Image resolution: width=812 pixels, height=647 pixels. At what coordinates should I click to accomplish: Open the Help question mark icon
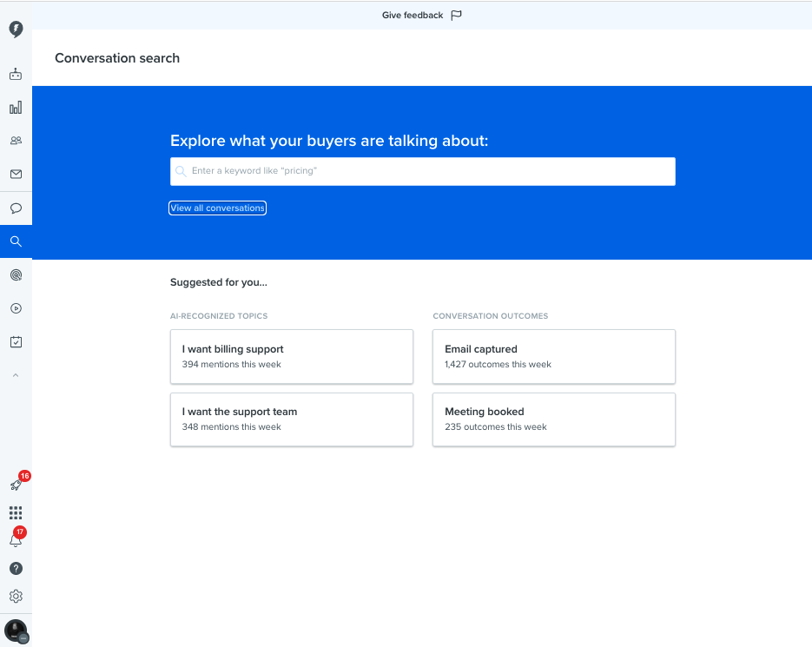click(x=16, y=569)
